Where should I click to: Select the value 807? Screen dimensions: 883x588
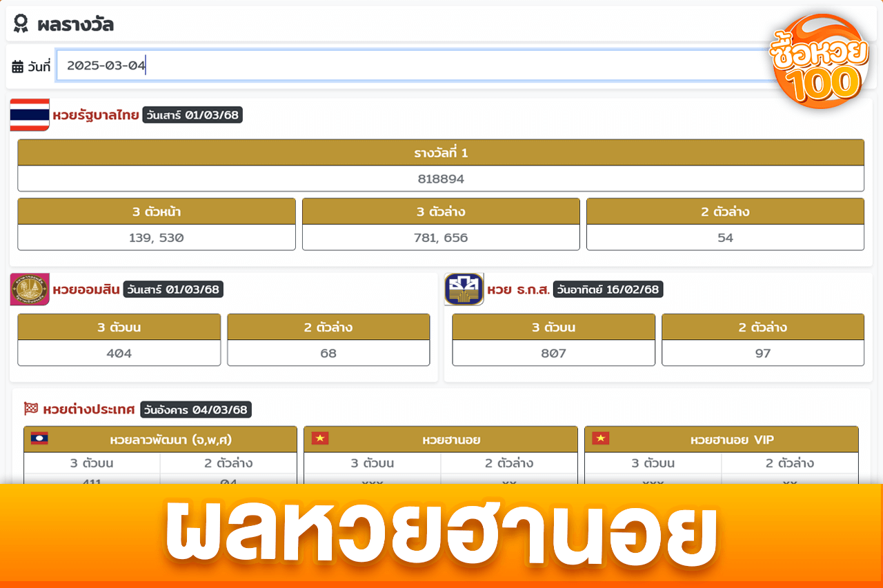553,353
